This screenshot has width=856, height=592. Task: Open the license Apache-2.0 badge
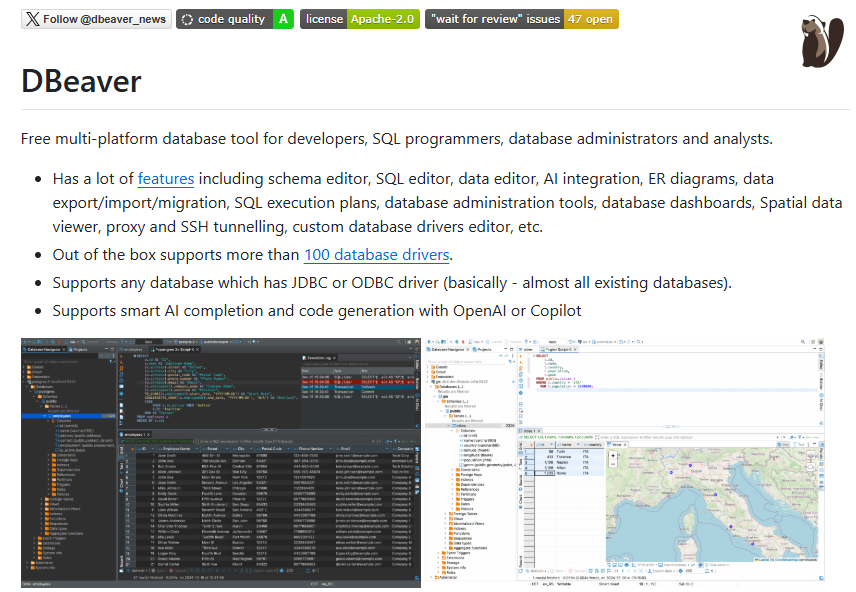pyautogui.click(x=360, y=19)
